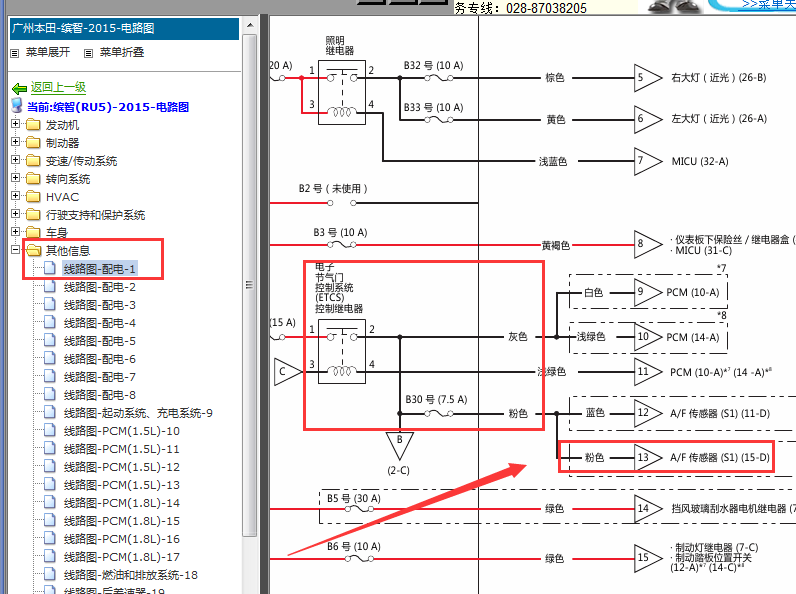Click the 发动机 folder icon
Image resolution: width=796 pixels, height=594 pixels.
33,124
